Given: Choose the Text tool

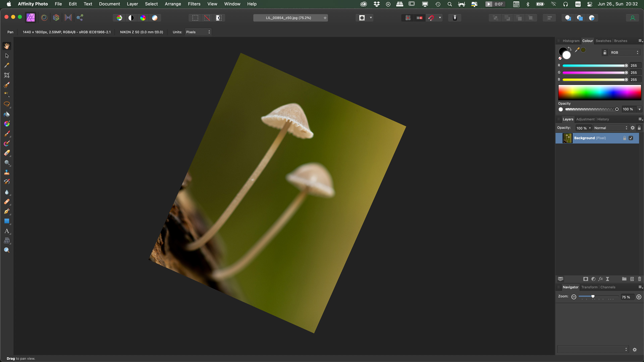Looking at the screenshot, I should point(7,231).
